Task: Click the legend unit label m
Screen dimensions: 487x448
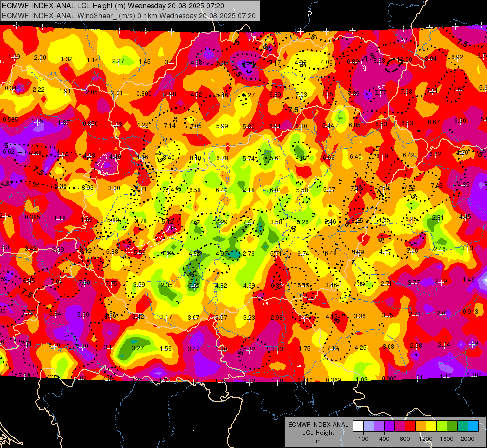Action: pos(318,441)
